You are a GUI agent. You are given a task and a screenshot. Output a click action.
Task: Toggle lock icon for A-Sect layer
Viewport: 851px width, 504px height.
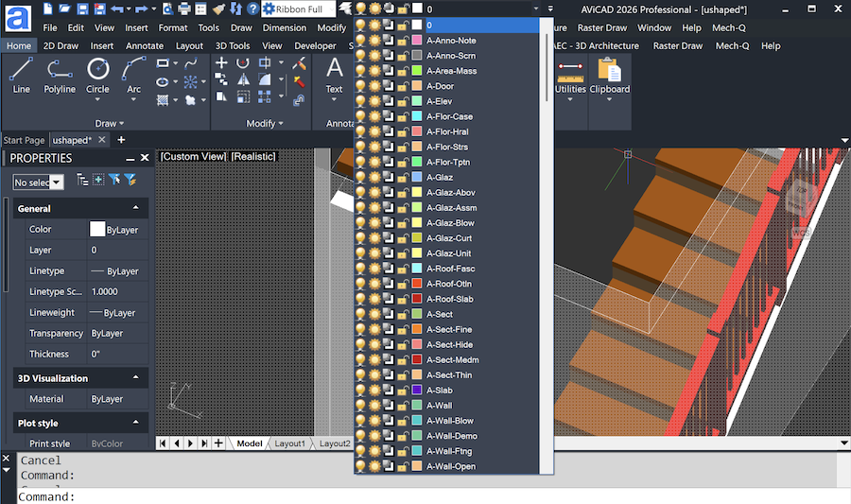[403, 314]
